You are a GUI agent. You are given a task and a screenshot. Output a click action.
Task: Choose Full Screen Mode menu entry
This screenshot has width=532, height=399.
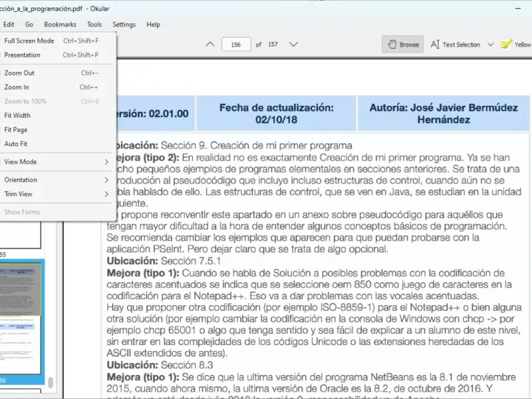(x=56, y=41)
